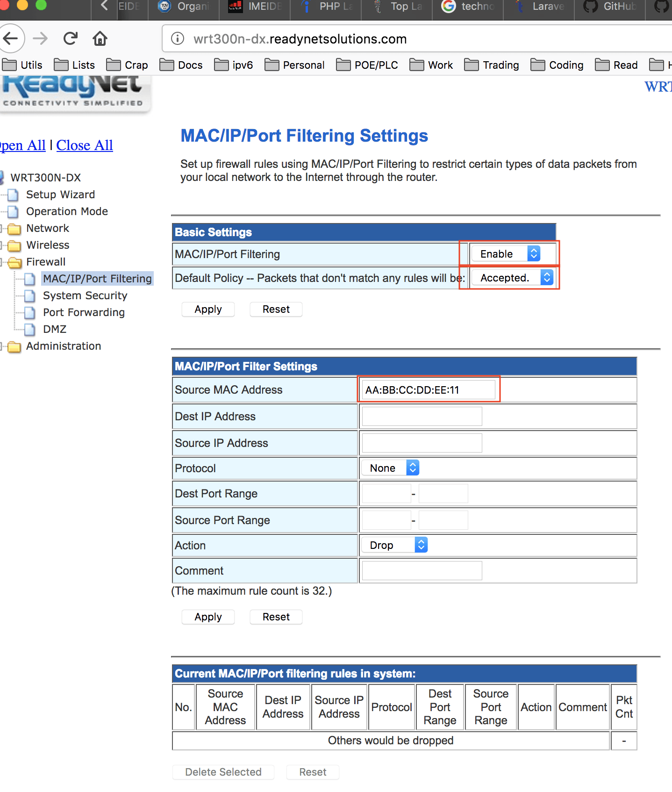
Task: Click the site info icon in address bar
Action: pyautogui.click(x=178, y=39)
